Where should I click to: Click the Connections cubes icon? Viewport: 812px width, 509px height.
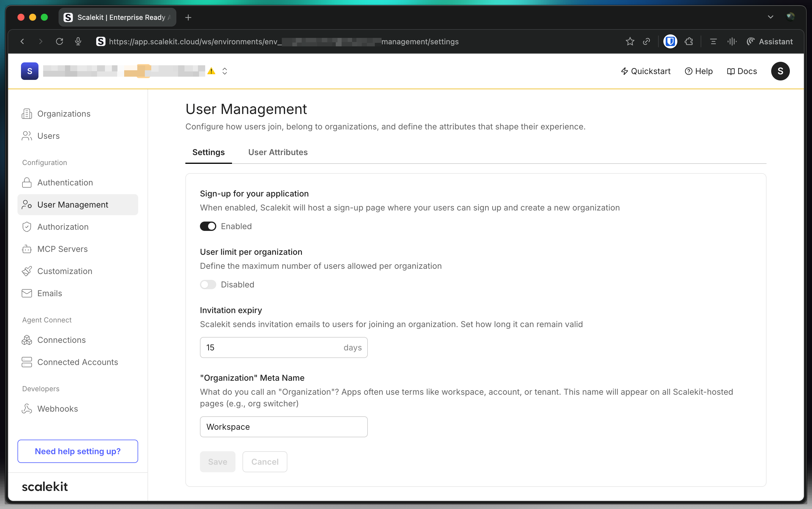(27, 340)
